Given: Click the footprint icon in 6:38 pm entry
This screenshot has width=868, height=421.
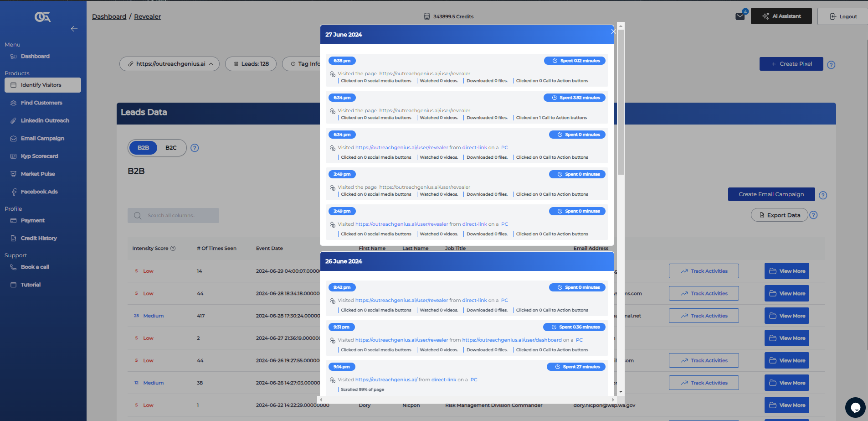Looking at the screenshot, I should pyautogui.click(x=333, y=74).
